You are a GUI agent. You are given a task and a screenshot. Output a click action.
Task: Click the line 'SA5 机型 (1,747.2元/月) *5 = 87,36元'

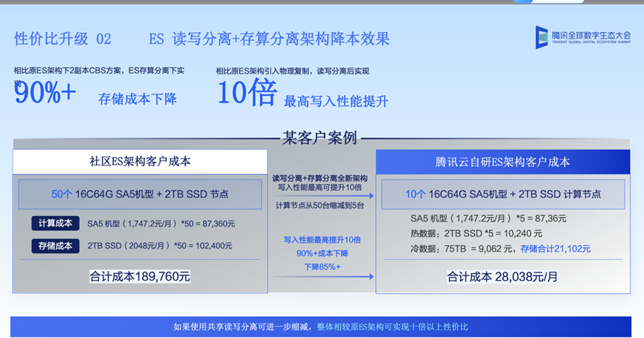click(x=488, y=218)
